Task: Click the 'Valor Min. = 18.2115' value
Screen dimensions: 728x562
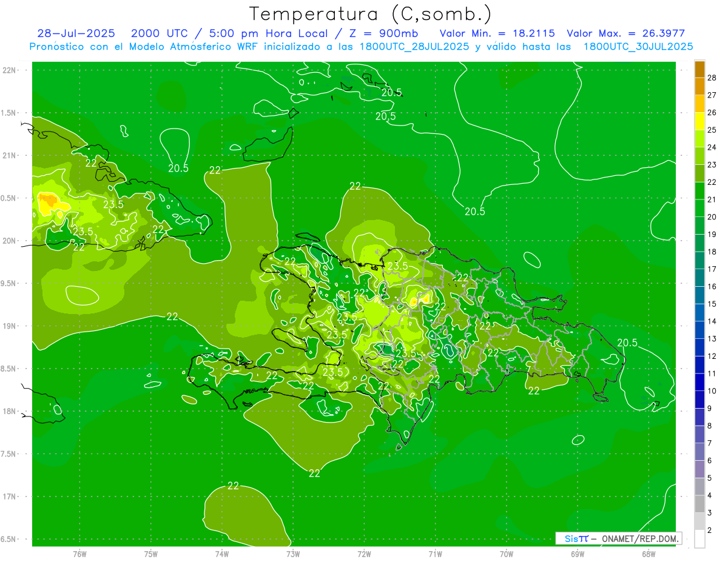Action: point(497,34)
